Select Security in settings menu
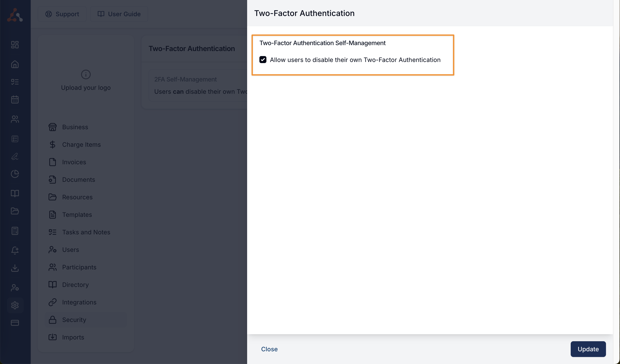620x364 pixels. tap(74, 320)
